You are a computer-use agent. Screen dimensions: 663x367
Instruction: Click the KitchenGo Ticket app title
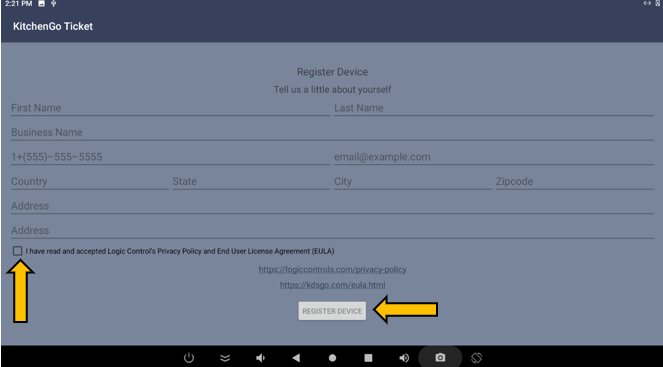point(53,26)
